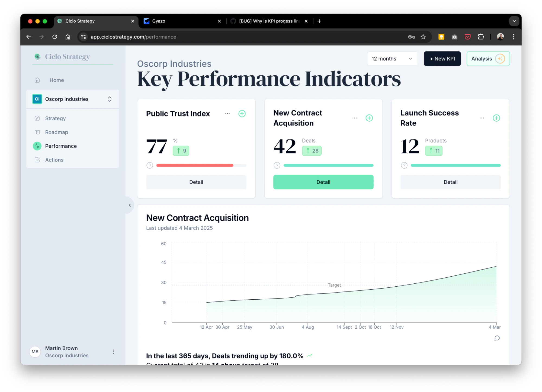The width and height of the screenshot is (542, 392).
Task: Open Actions in the sidebar
Action: [x=54, y=160]
